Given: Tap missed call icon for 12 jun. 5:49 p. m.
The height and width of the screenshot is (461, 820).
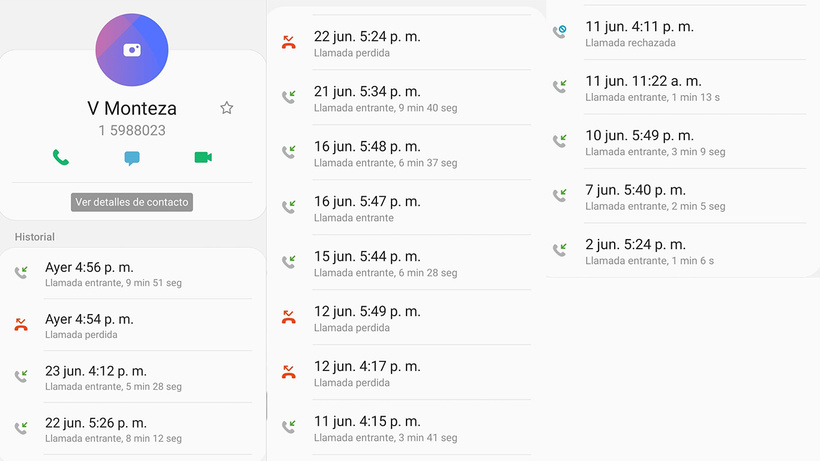Looking at the screenshot, I should point(289,317).
